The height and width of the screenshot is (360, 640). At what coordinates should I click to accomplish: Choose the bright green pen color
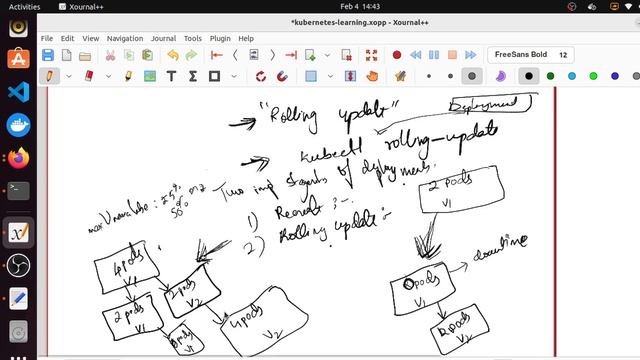pos(593,76)
